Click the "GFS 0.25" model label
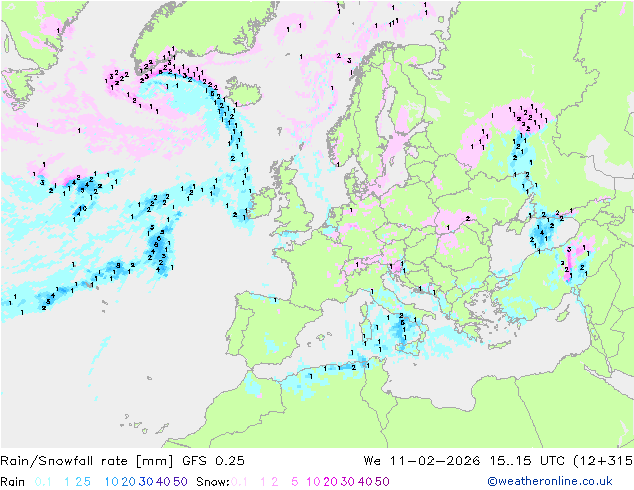The image size is (634, 490). (213, 461)
